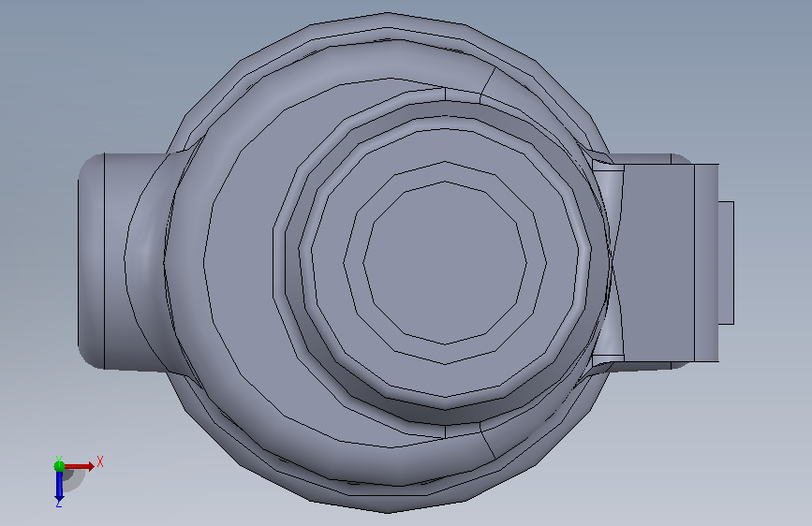Viewport: 812px width, 526px height.
Task: Select the innermost polygon face at the model center
Action: pos(445,262)
